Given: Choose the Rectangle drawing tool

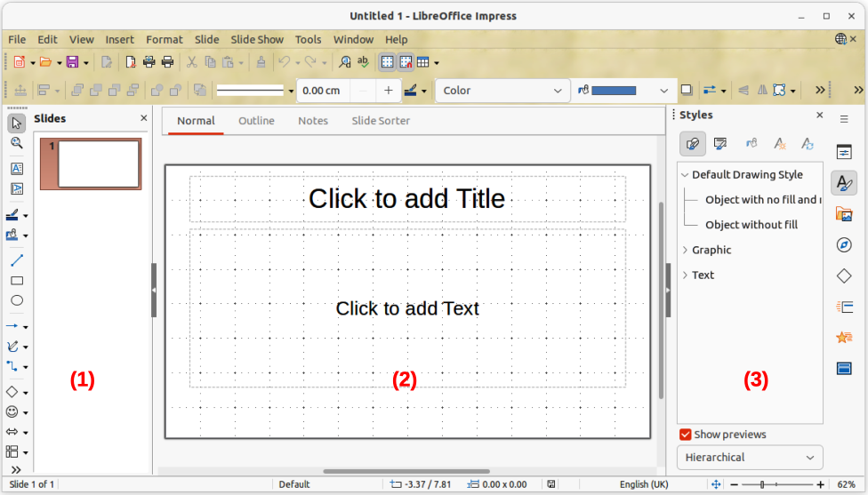Looking at the screenshot, I should click(x=17, y=281).
